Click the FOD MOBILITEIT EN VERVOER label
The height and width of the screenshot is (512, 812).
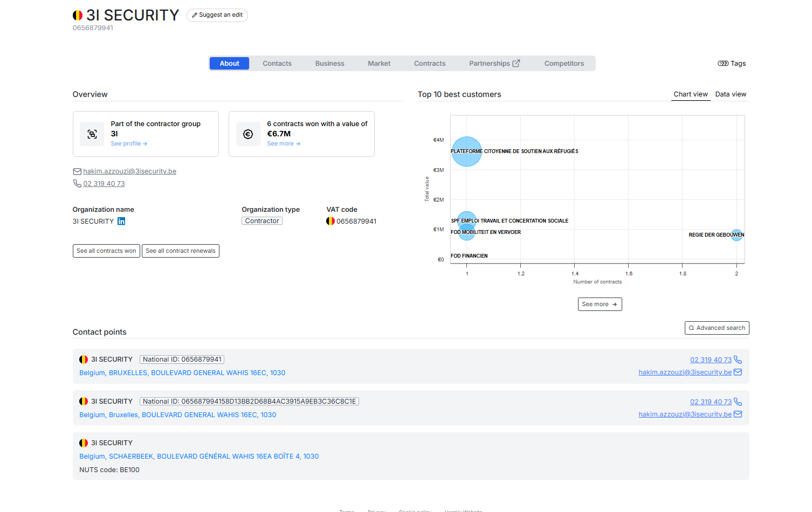486,232
